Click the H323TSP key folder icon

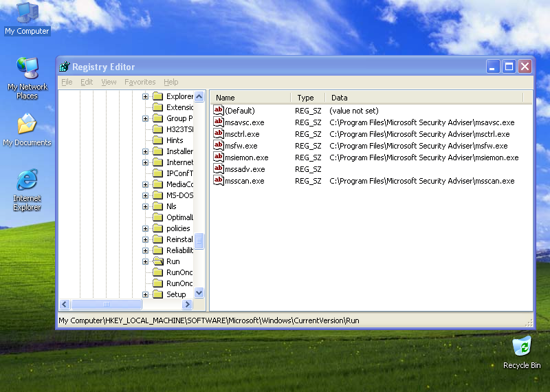tap(158, 129)
